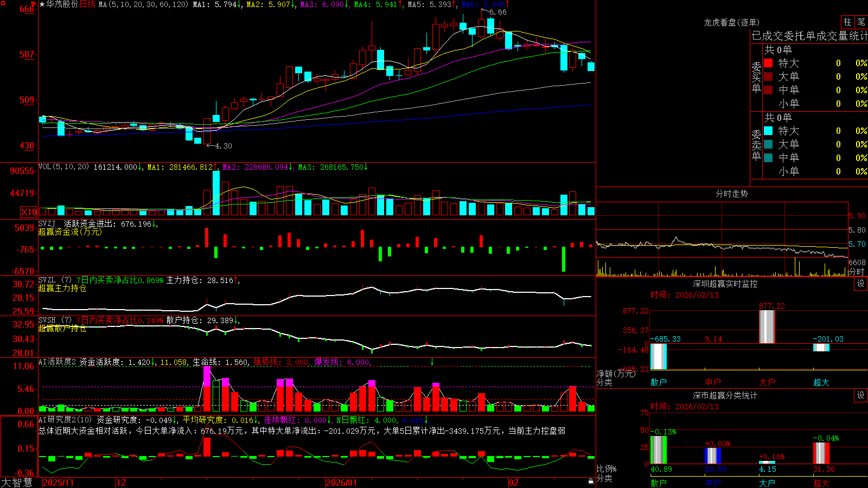The width and height of the screenshot is (868, 488).
Task: Click the 4.15 大户 percentage value
Action: (x=768, y=469)
